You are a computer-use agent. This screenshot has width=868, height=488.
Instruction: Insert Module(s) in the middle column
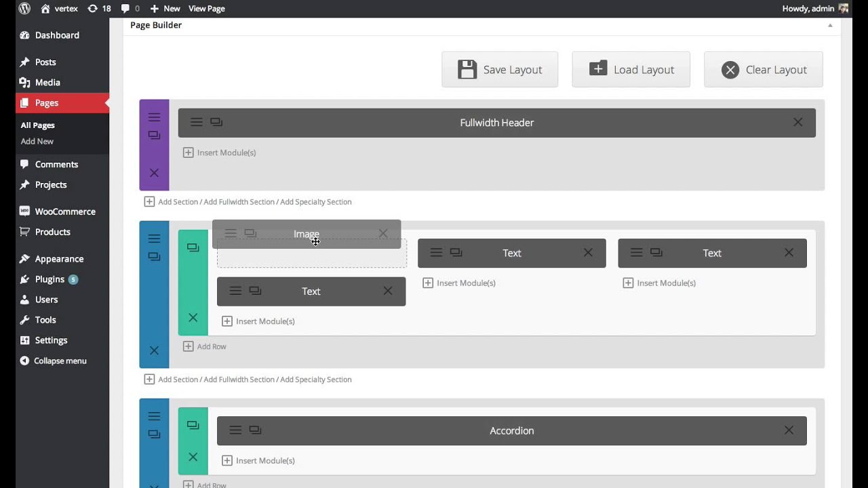pyautogui.click(x=459, y=283)
